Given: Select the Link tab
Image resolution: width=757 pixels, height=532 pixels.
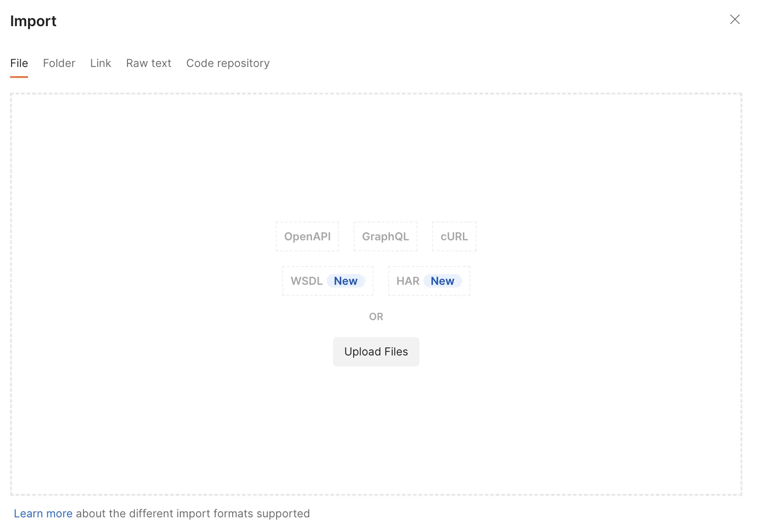Looking at the screenshot, I should [100, 63].
